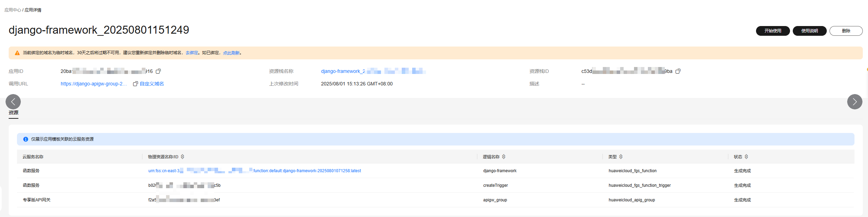The width and height of the screenshot is (868, 217).
Task: Open the django-framework function URN link
Action: 254,171
